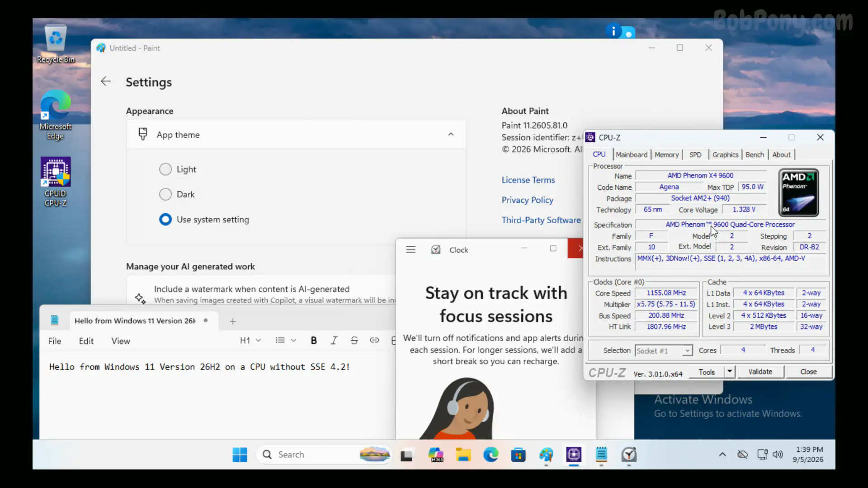The image size is (868, 488).
Task: Show hidden system tray icons
Action: tap(722, 455)
